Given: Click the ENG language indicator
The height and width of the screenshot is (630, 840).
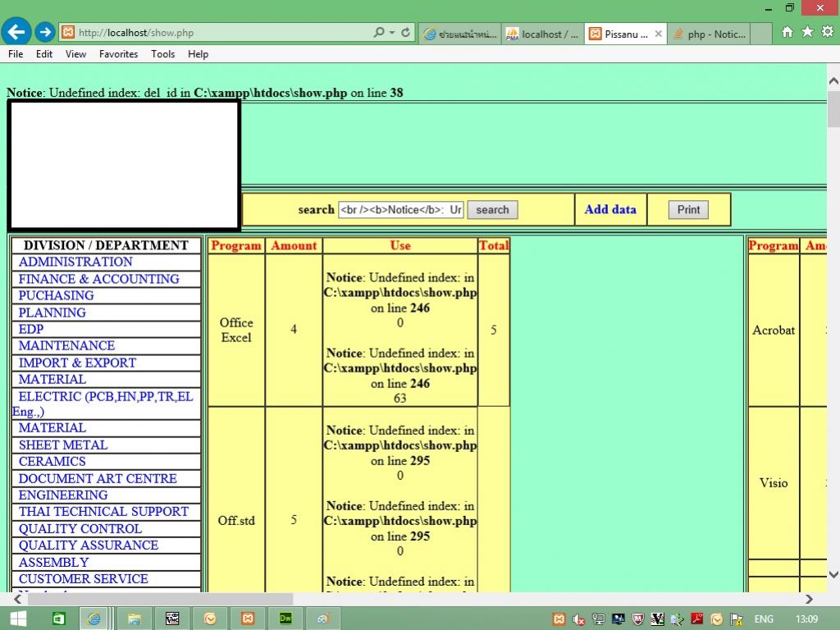Looking at the screenshot, I should pos(764,619).
